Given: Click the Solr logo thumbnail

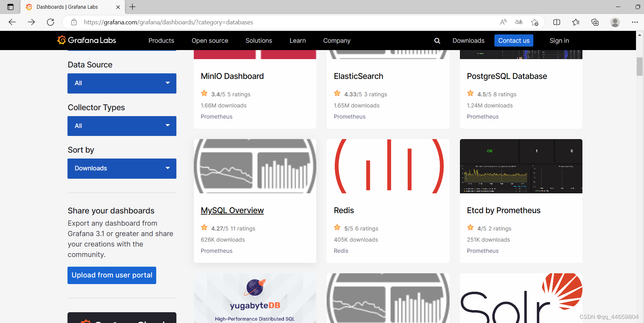Looking at the screenshot, I should 521,298.
